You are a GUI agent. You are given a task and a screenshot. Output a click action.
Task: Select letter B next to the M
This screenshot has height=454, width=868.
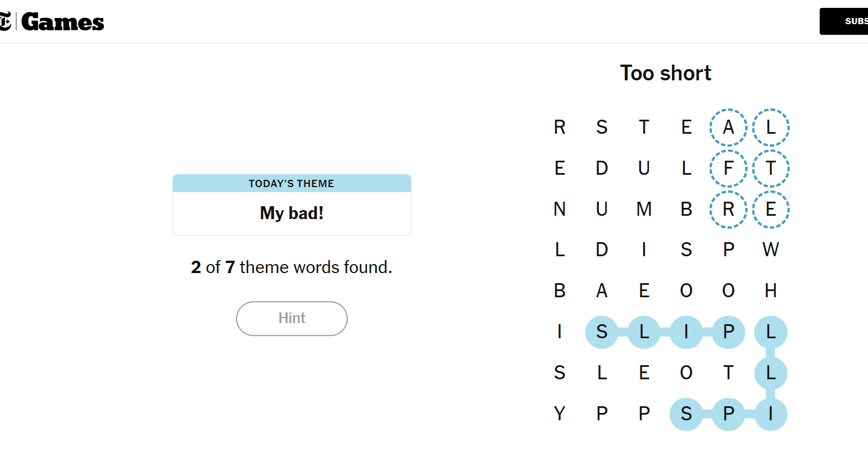[686, 209]
